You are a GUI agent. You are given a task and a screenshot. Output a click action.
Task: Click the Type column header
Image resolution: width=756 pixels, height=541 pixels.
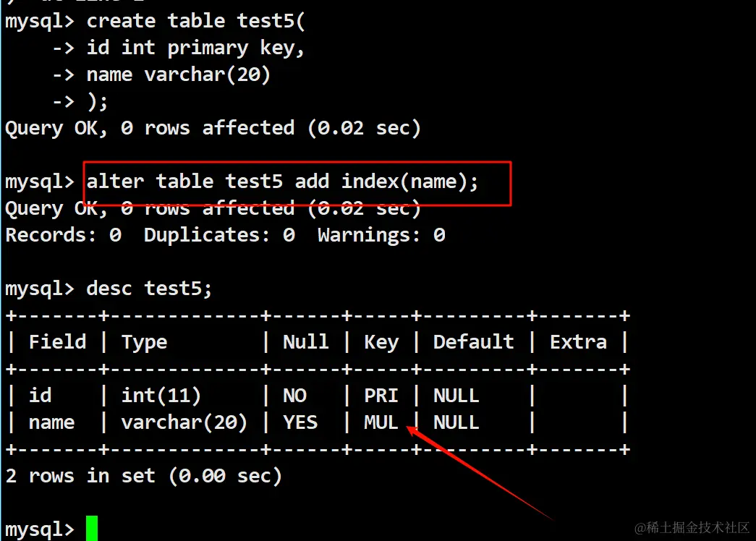(144, 342)
